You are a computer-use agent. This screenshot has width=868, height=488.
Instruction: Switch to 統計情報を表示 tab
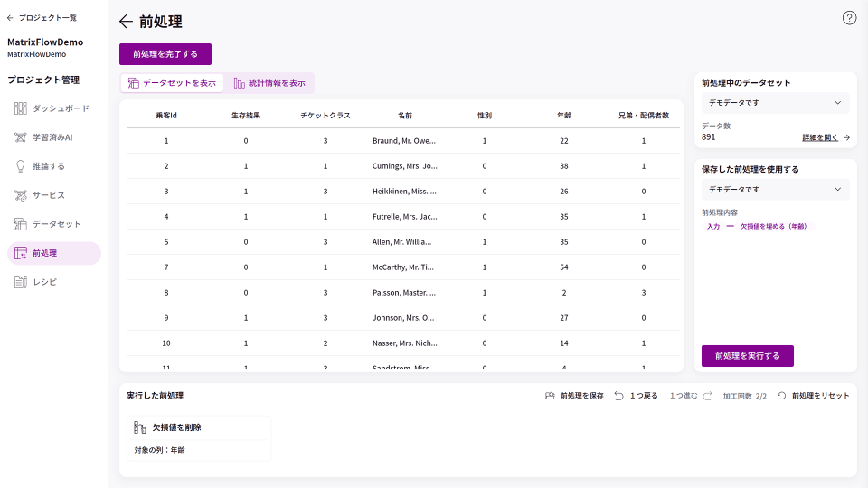pos(269,83)
